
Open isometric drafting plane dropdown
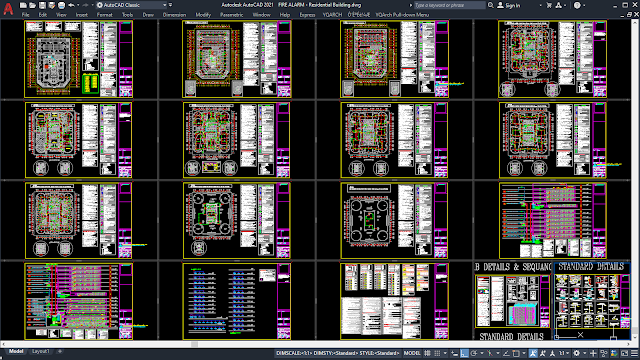pos(498,353)
